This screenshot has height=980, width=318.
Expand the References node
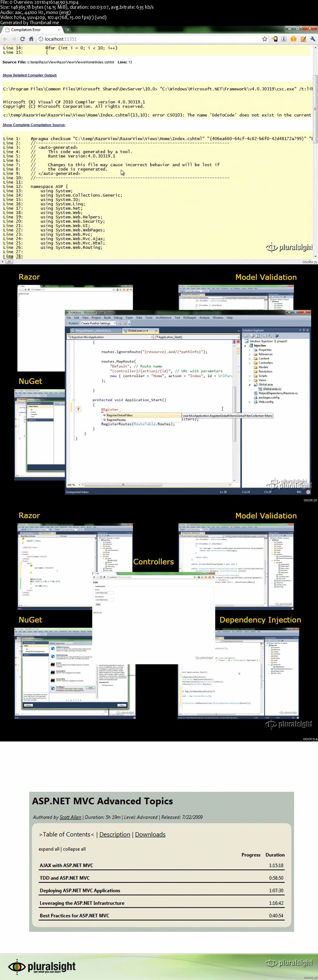point(250,354)
